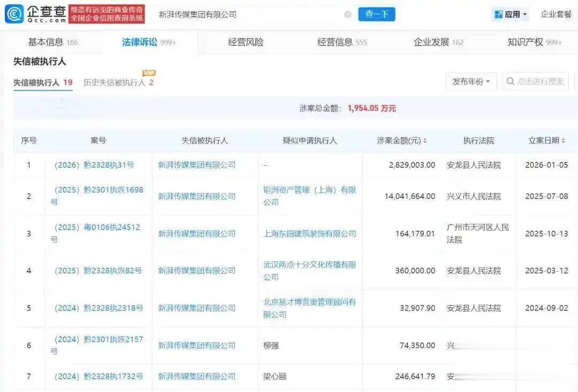Click the 执行法院 column header

[x=478, y=140]
